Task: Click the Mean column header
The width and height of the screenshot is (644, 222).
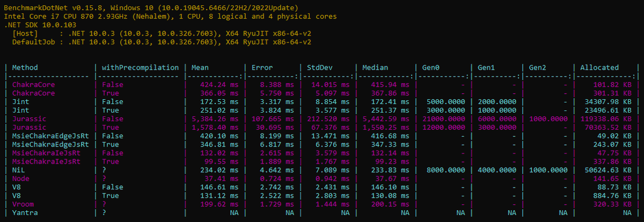Action: pos(199,68)
